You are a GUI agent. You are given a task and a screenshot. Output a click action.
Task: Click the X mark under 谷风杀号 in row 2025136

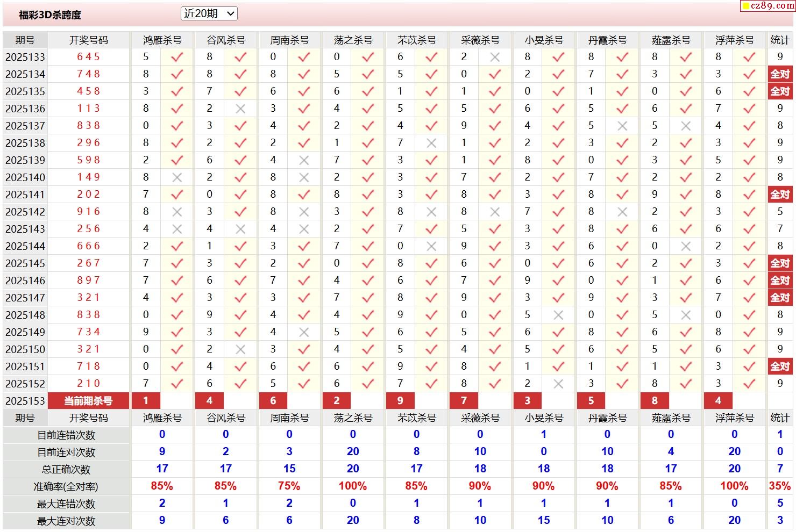coord(240,109)
